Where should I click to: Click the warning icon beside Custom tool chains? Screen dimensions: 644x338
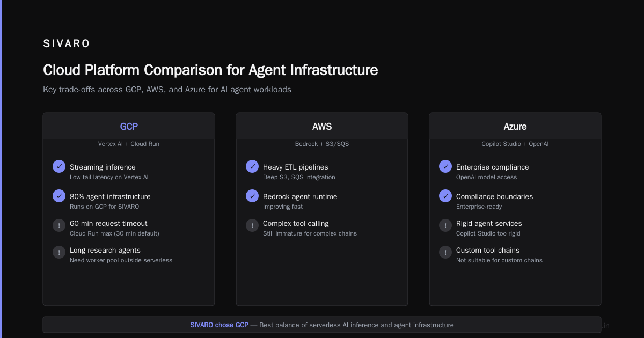coord(445,252)
